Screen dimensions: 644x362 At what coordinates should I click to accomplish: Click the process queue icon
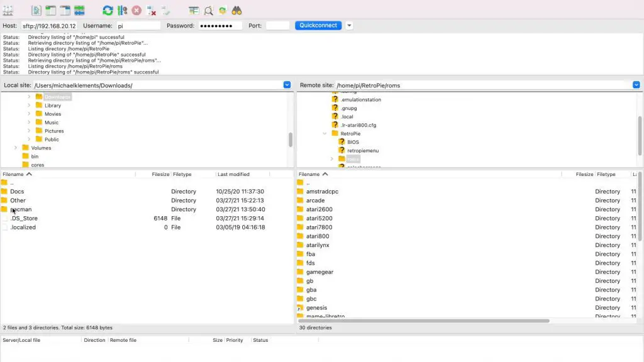[122, 11]
